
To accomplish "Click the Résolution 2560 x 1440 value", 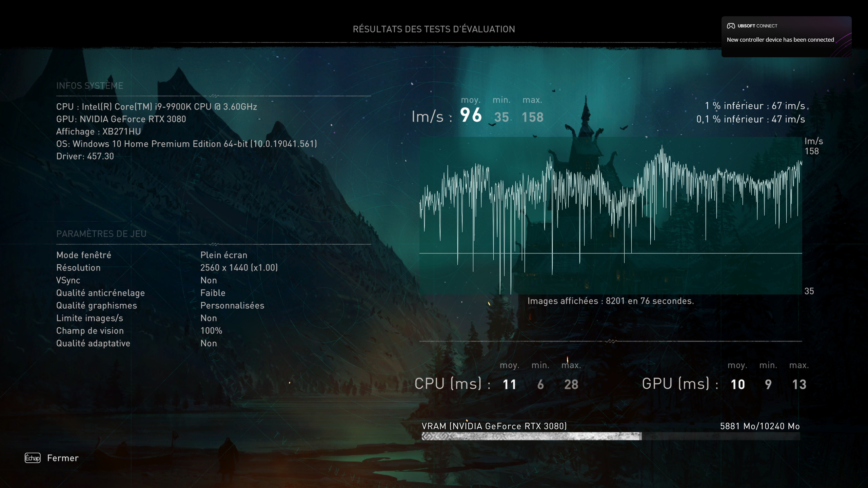I will pyautogui.click(x=239, y=268).
